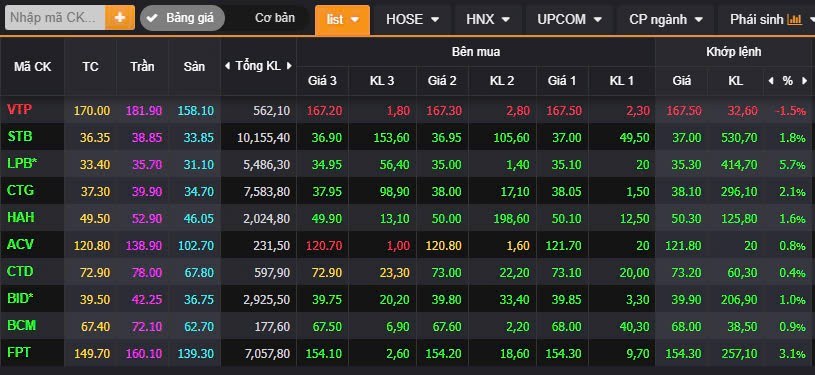Switch to the Cơ bản view
Image resolution: width=815 pixels, height=375 pixels.
coord(274,18)
